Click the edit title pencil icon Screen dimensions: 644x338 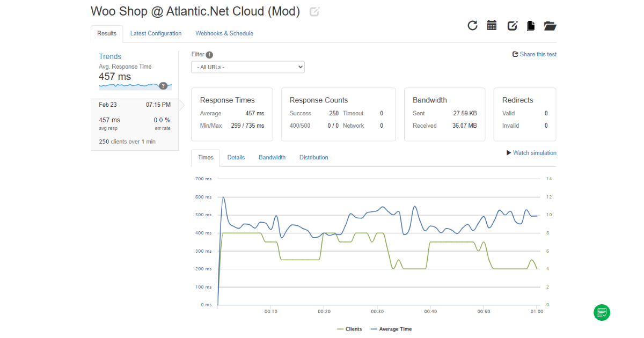pyautogui.click(x=314, y=12)
